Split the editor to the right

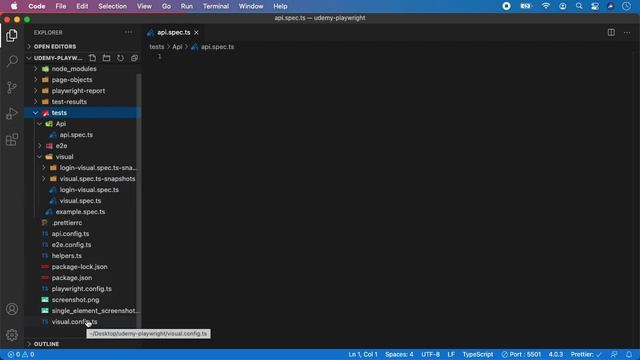click(x=611, y=32)
